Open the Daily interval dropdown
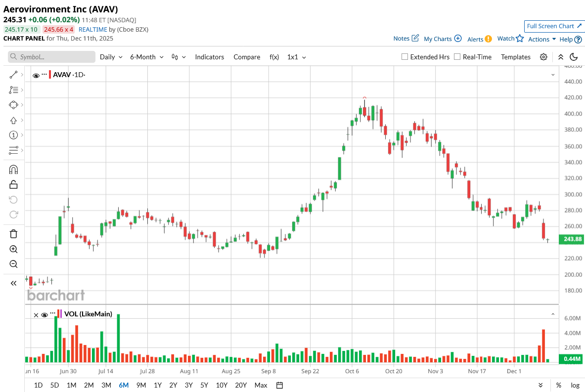 click(111, 57)
